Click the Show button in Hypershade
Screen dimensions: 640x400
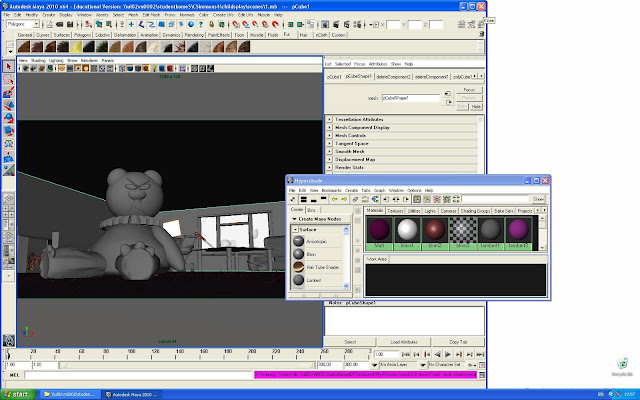[538, 199]
